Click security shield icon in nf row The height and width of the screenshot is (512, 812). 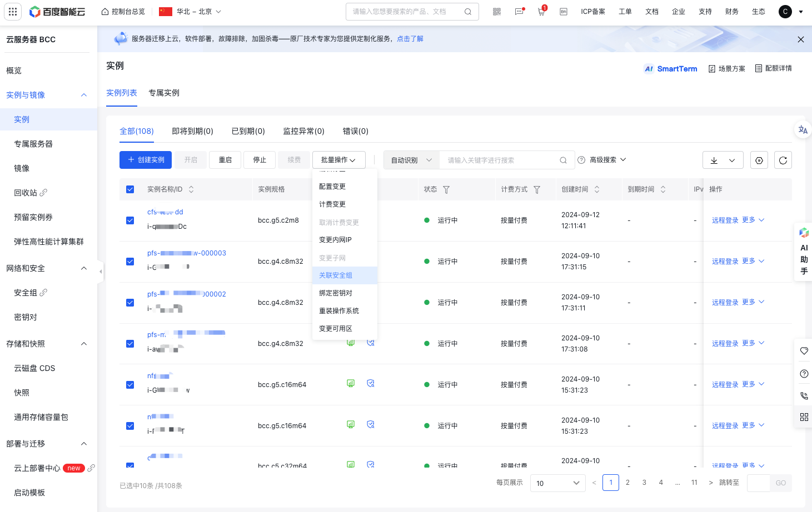[x=371, y=383]
